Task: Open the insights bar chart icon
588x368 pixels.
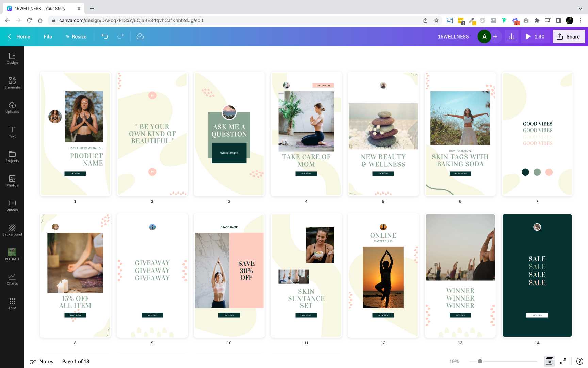Action: [511, 36]
